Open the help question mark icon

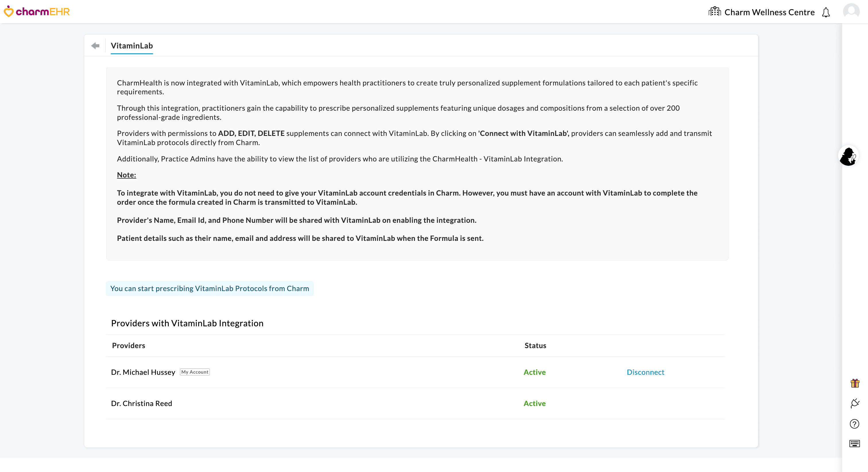[x=855, y=424]
